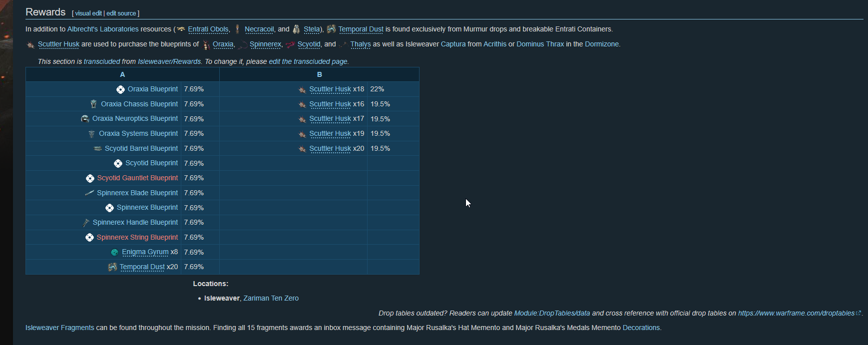The image size is (868, 345).
Task: Click the column A table header
Action: (122, 74)
